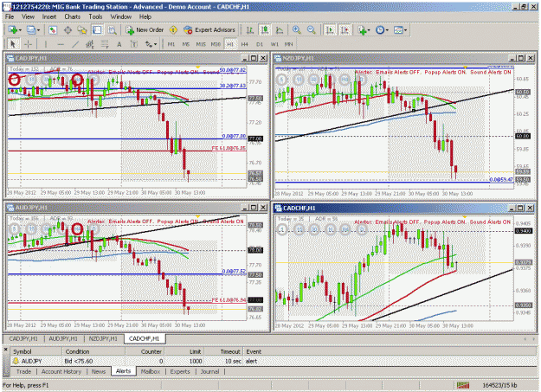The image size is (541, 392).
Task: Toggle Auto Scroll chart icon
Action: (330, 30)
